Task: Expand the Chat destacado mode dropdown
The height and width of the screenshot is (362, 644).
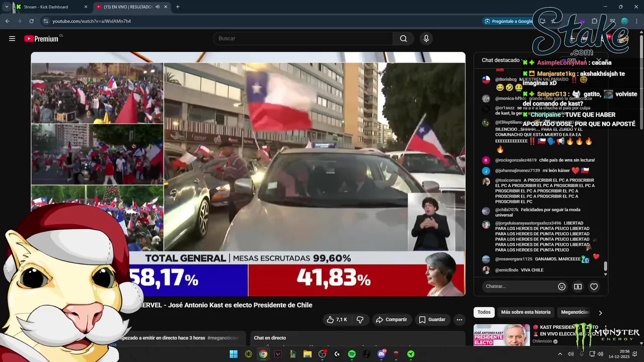Action: pyautogui.click(x=503, y=60)
